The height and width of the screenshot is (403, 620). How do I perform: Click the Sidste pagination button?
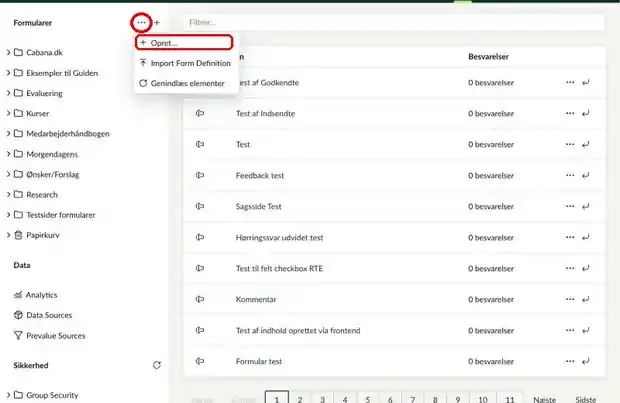(x=586, y=399)
